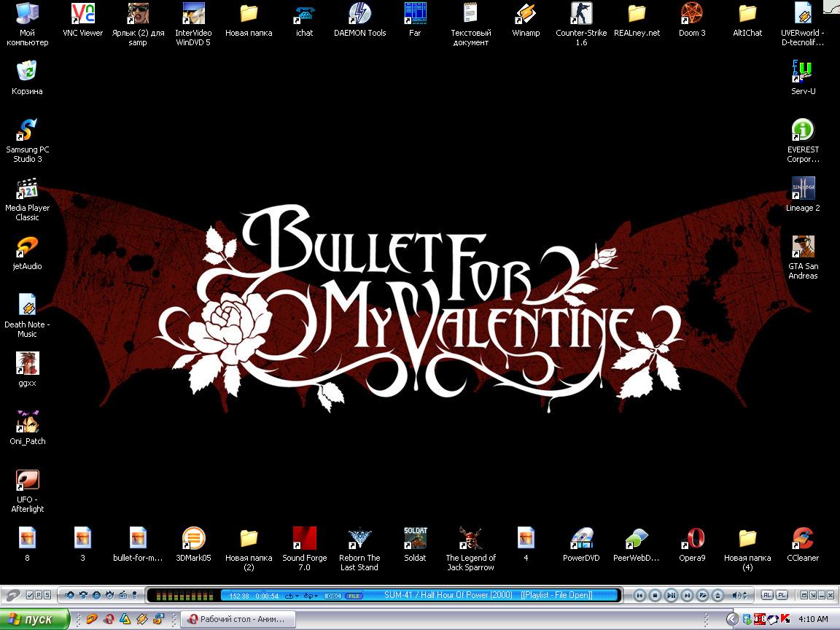Open the Мой компьютер desktop icon
Image resolution: width=840 pixels, height=630 pixels.
click(x=27, y=24)
